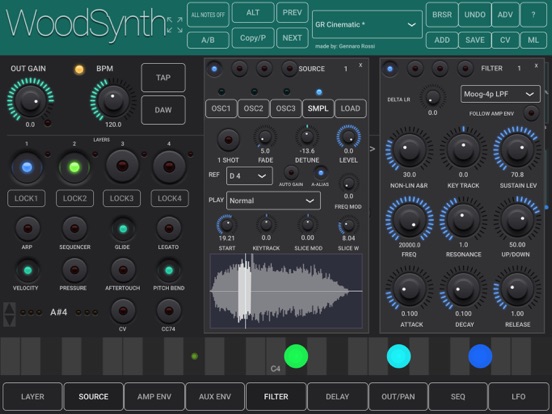Screen dimensions: 552x414
Task: Toggle the LEGATO button
Action: (169, 229)
